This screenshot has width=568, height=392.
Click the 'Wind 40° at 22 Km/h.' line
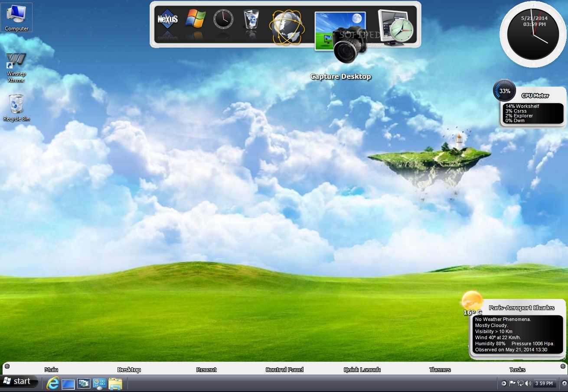pyautogui.click(x=498, y=337)
